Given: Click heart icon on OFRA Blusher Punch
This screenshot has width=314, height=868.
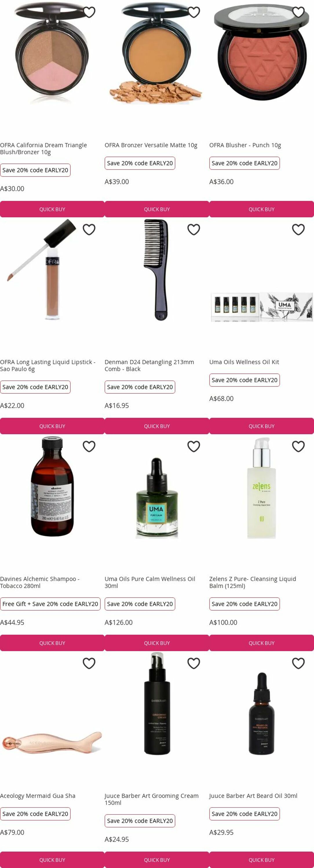Looking at the screenshot, I should 298,12.
